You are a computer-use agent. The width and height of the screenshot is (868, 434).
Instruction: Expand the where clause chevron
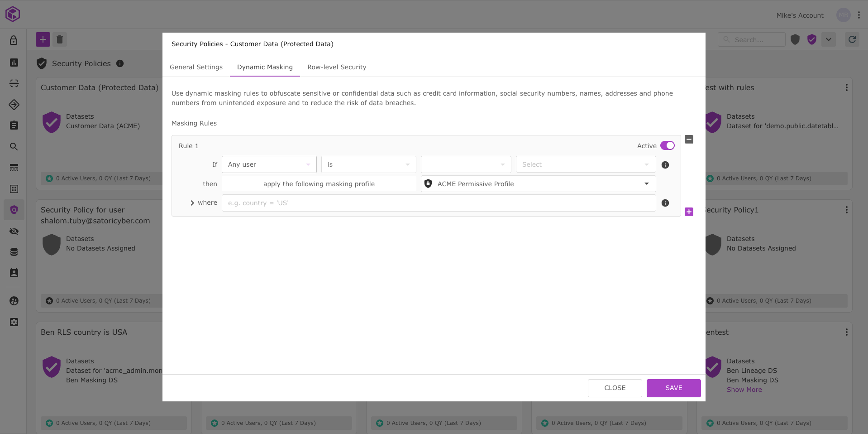coord(192,203)
